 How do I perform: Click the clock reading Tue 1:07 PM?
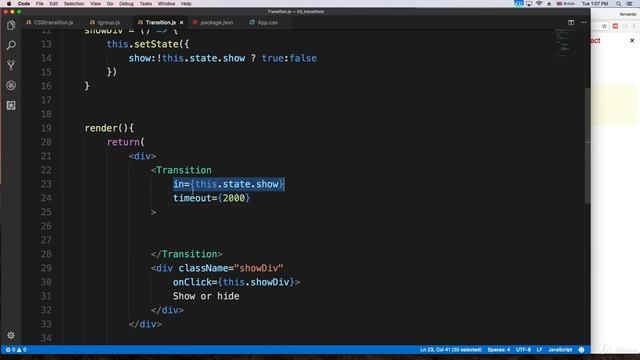[595, 3]
